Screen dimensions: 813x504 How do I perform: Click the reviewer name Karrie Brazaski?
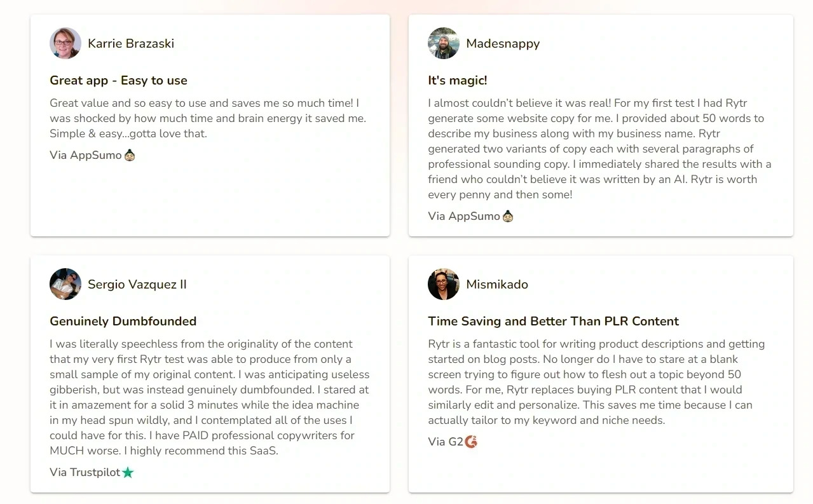pyautogui.click(x=131, y=43)
